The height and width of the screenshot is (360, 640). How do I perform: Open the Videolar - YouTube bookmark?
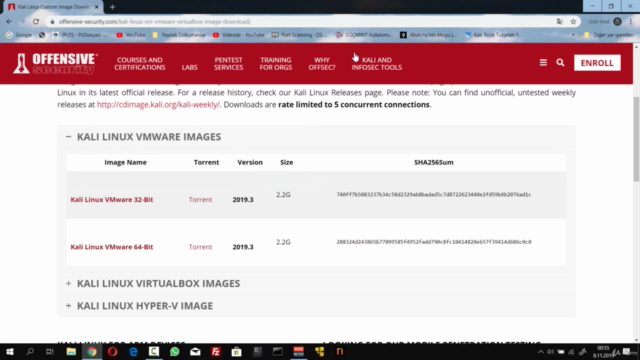click(x=239, y=35)
